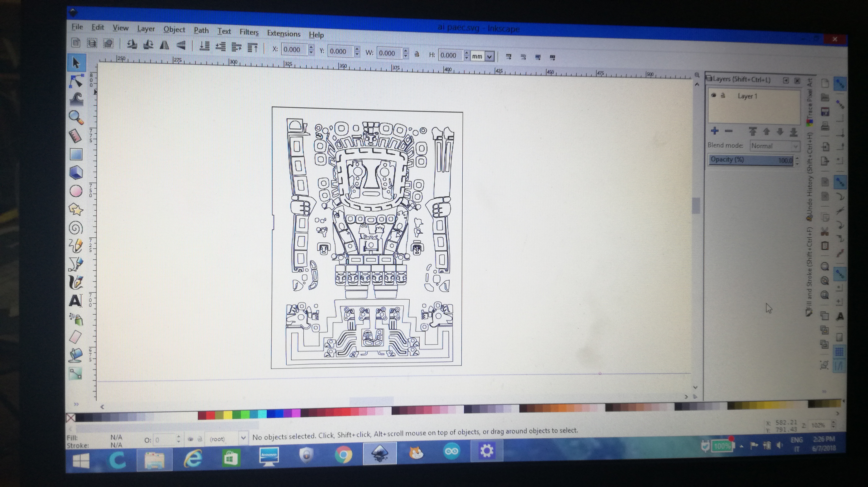Toggle width/height ratio lock

point(417,54)
